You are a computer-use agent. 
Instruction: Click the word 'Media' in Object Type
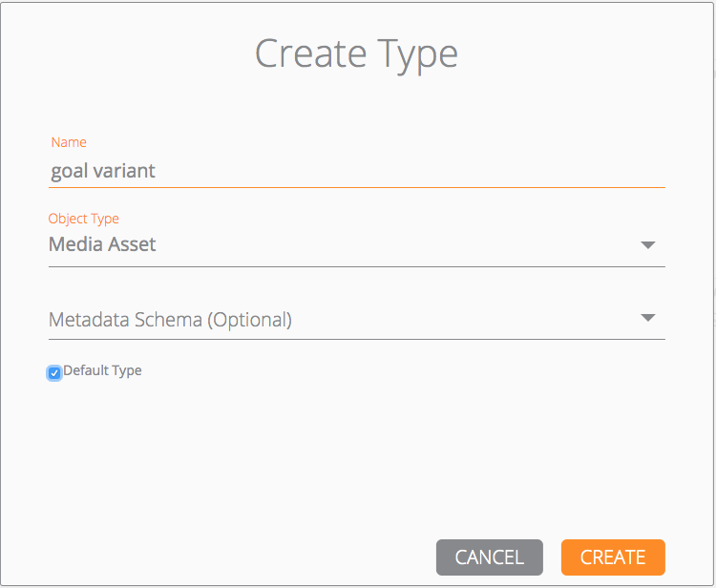pyautogui.click(x=74, y=245)
